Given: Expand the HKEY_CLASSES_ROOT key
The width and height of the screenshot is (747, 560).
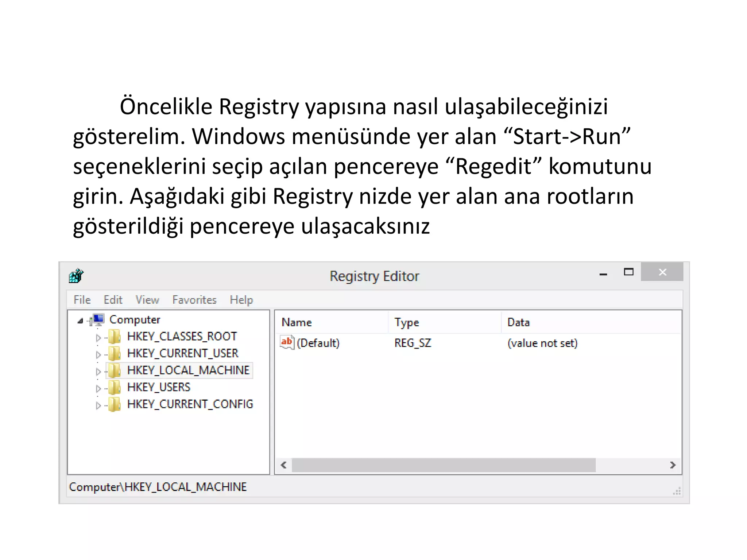Looking at the screenshot, I should pyautogui.click(x=98, y=338).
